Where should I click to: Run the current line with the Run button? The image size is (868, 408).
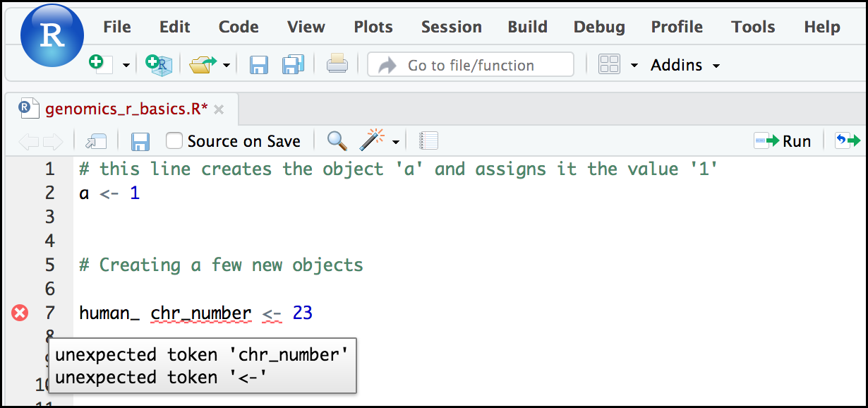pyautogui.click(x=783, y=140)
